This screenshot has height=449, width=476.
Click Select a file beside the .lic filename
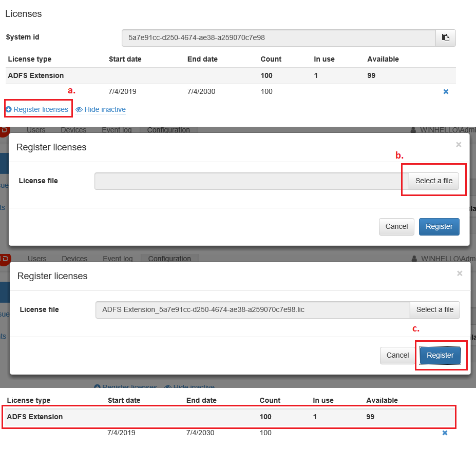pyautogui.click(x=434, y=309)
